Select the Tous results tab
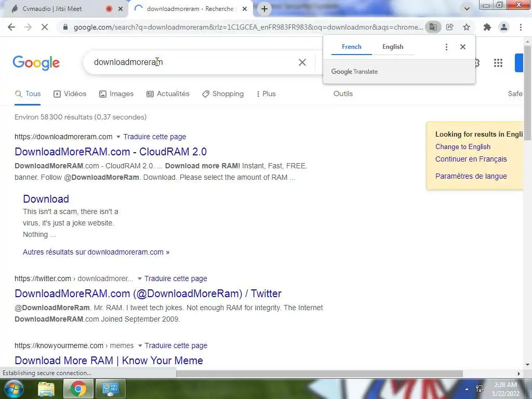 [28, 94]
